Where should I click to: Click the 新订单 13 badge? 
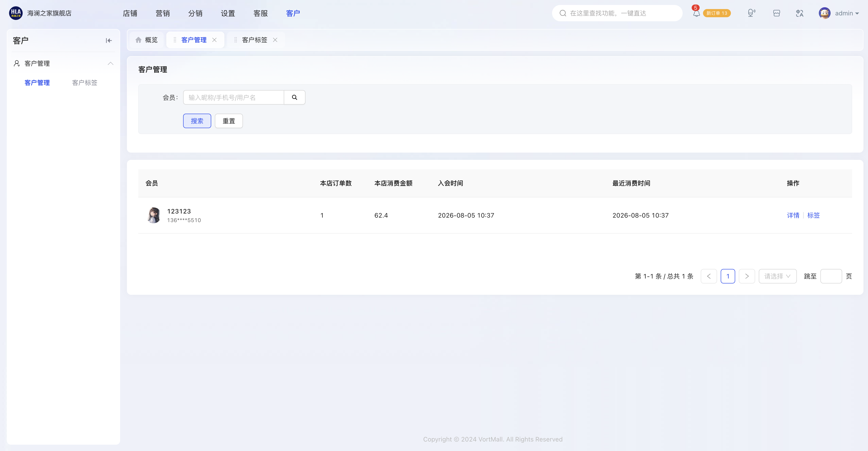pyautogui.click(x=717, y=13)
